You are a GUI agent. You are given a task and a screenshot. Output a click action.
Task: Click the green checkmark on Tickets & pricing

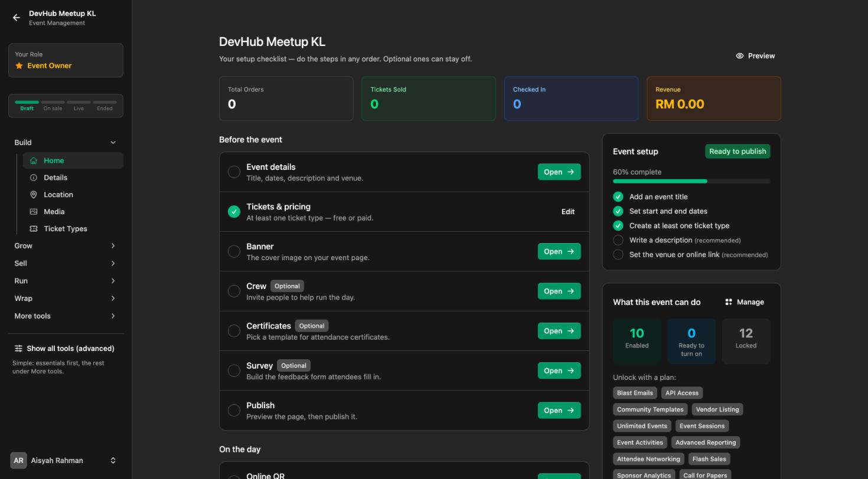[234, 212]
